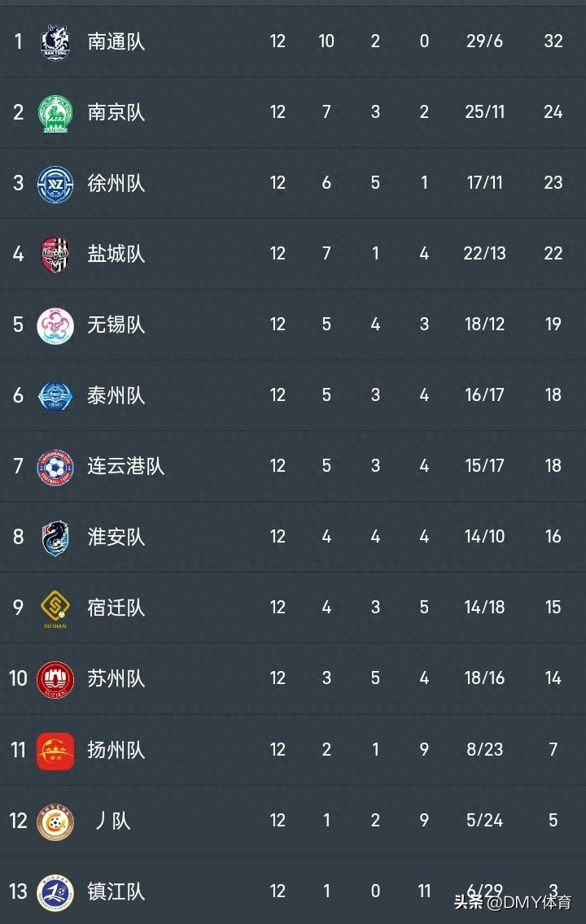The width and height of the screenshot is (586, 924).
Task: Open the 镇江队 team emblem
Action: 55,891
